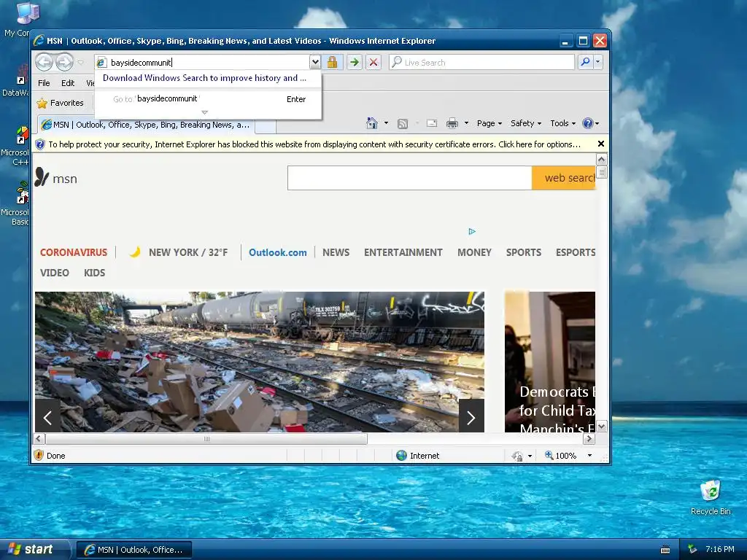Click vertical scrollbar up arrow
The width and height of the screenshot is (747, 560).
tap(602, 159)
